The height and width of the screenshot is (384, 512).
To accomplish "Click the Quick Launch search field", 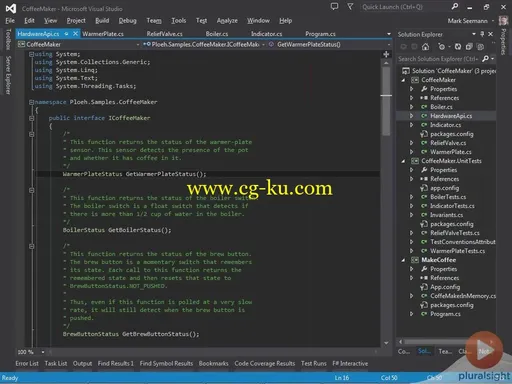I will pos(405,7).
